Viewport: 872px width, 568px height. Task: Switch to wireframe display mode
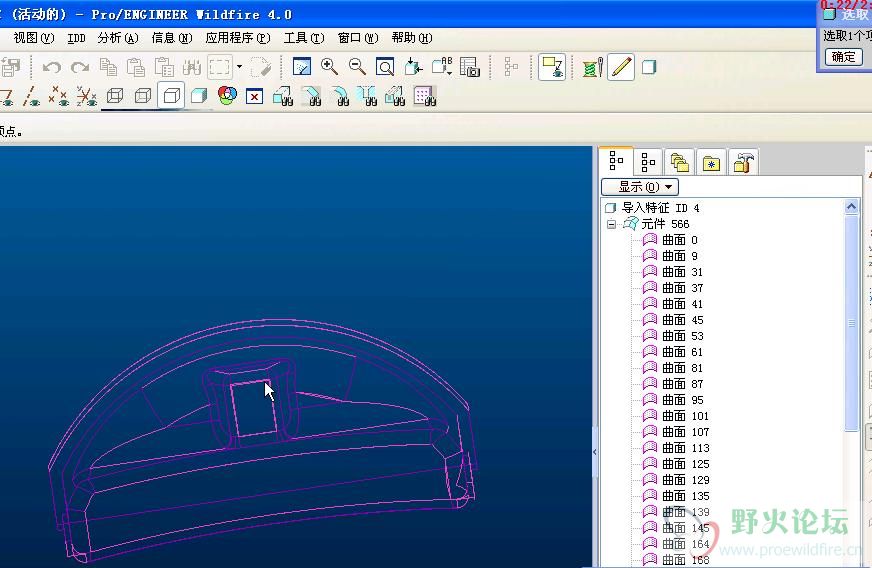(x=115, y=96)
